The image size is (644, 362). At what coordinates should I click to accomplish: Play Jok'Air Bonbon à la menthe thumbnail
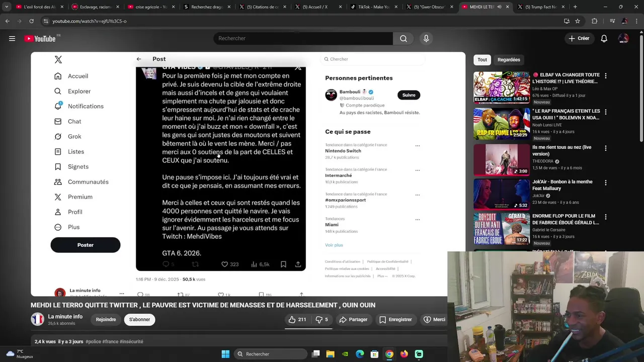point(501,194)
